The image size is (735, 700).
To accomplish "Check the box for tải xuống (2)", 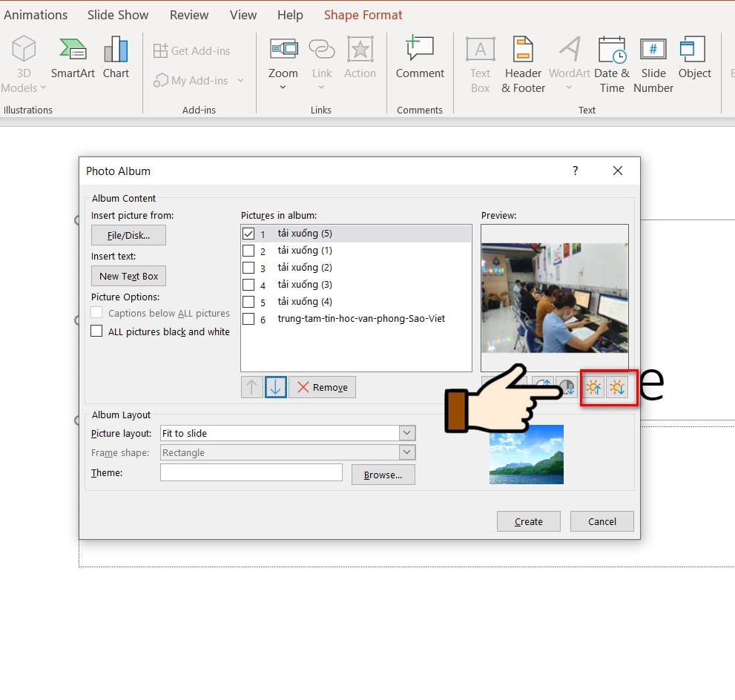I will point(248,268).
